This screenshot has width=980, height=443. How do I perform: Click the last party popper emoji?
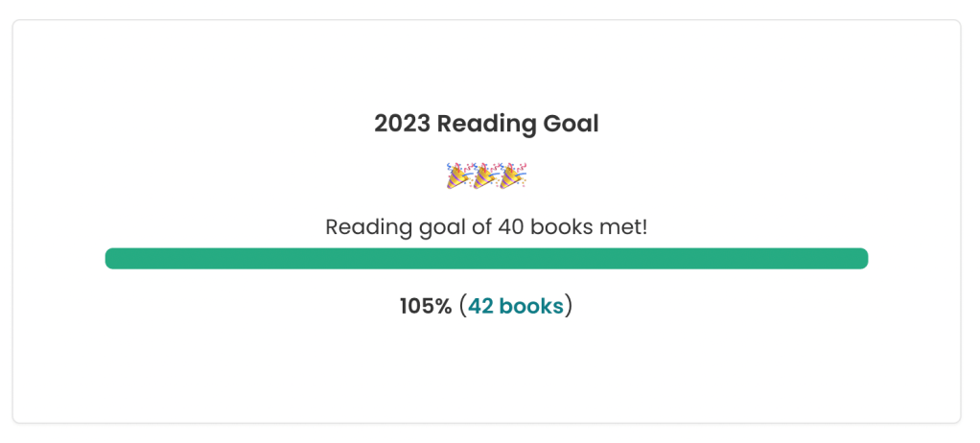tap(514, 175)
